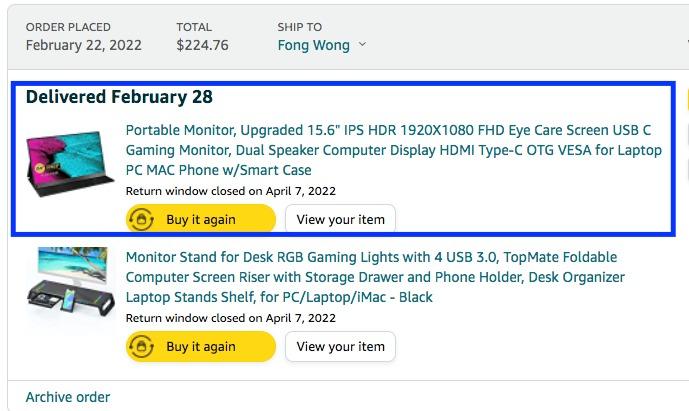Buy the Portable Monitor again
689x411 pixels.
[x=201, y=219]
